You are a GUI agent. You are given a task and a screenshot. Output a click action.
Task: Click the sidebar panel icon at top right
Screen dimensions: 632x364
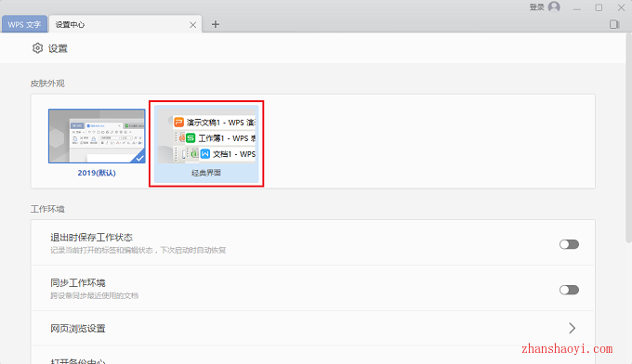(x=614, y=24)
